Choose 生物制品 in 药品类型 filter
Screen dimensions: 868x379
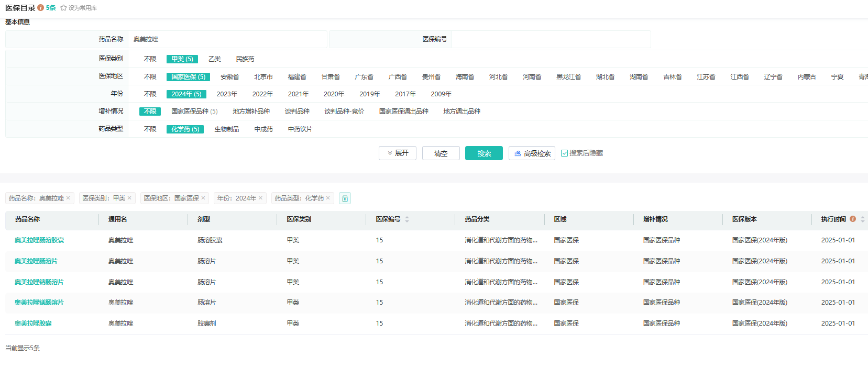click(226, 129)
